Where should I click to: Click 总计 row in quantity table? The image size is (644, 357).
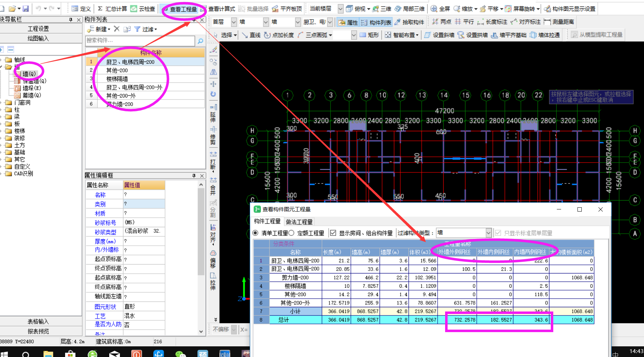tap(423, 320)
